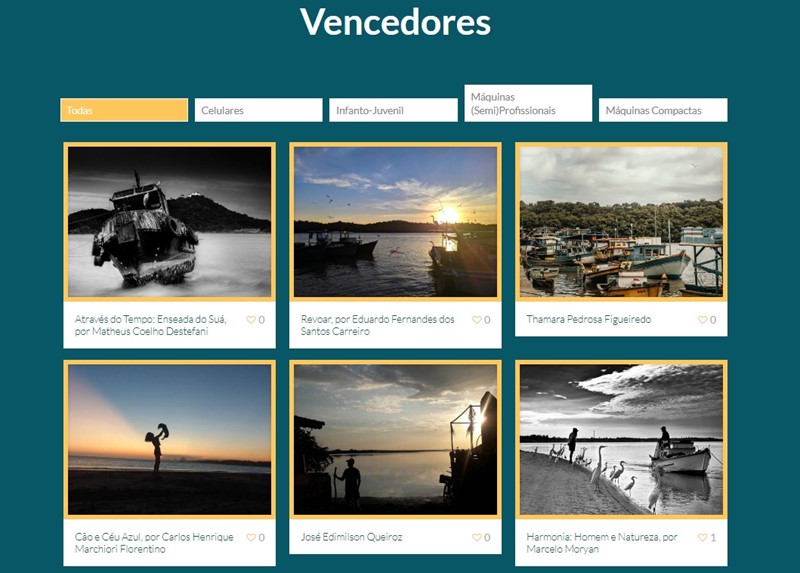Open the docked fishing boats photo
Image resolution: width=800 pixels, height=573 pixels.
click(621, 221)
